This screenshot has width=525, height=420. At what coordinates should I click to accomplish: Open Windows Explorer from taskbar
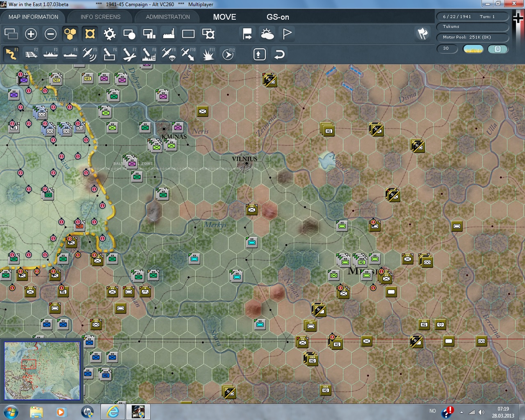point(36,412)
